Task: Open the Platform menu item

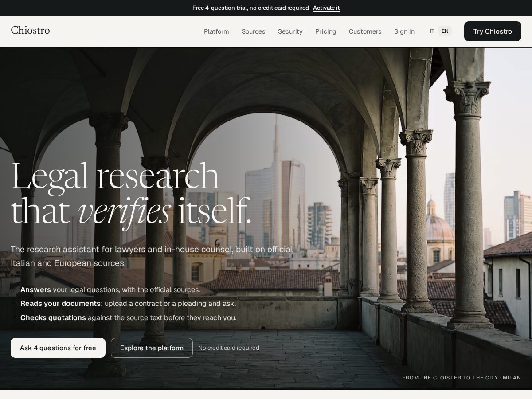Action: (216, 31)
